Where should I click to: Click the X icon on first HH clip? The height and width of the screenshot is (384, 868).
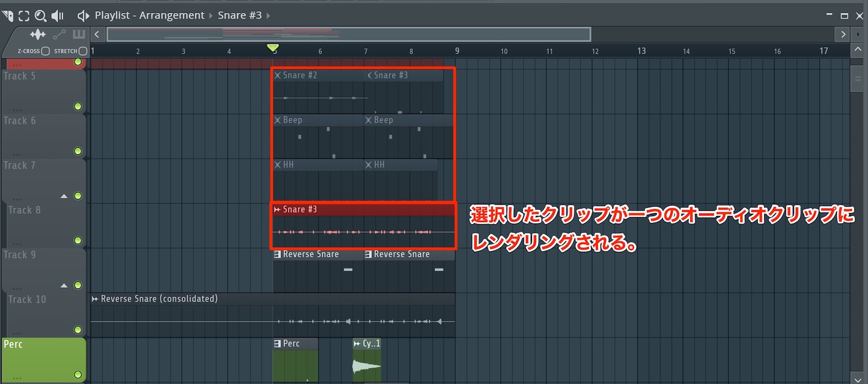[277, 165]
